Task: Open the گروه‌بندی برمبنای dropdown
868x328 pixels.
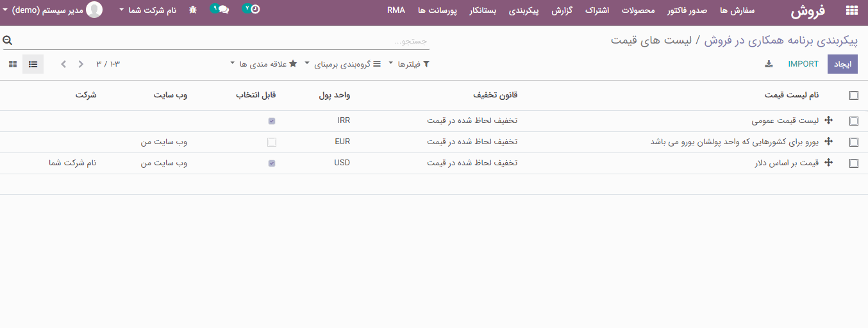Action: 342,64
